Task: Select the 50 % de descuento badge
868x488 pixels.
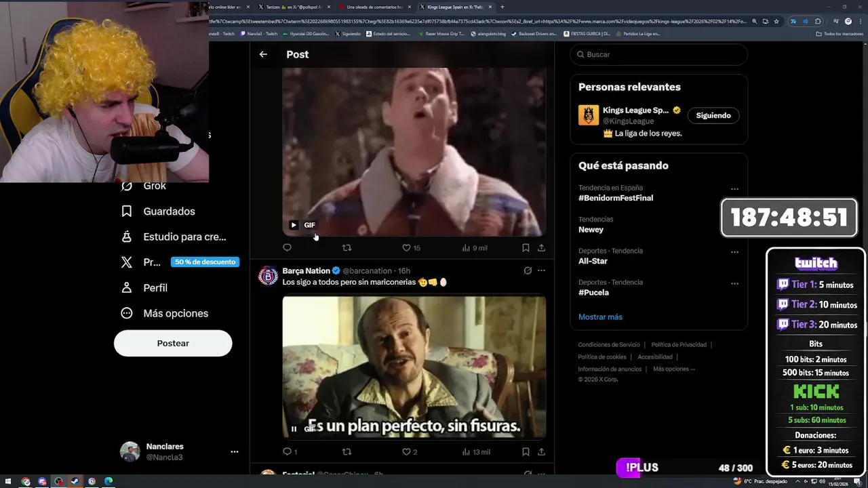Action: coord(205,262)
